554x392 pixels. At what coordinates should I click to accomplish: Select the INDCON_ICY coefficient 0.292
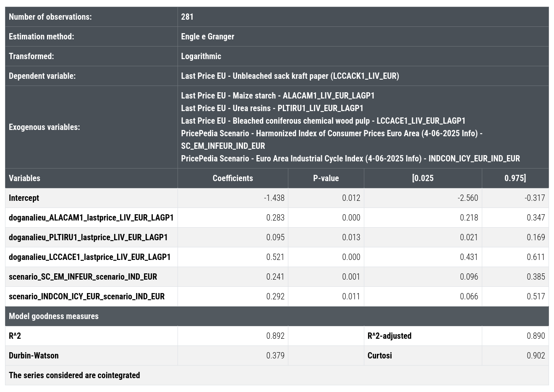click(x=275, y=296)
